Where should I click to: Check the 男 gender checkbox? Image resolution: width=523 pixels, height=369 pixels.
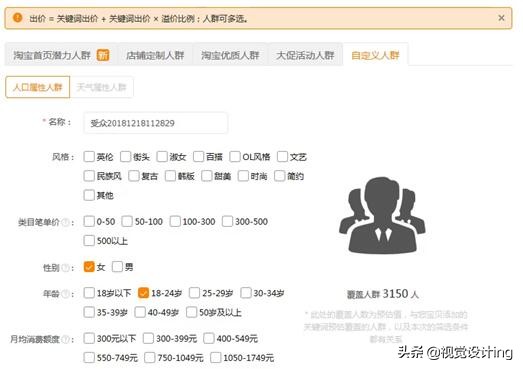tap(117, 267)
